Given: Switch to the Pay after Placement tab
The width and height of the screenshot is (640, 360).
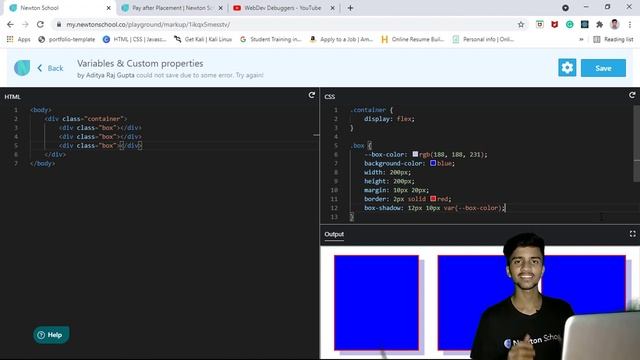Looking at the screenshot, I should pyautogui.click(x=171, y=8).
